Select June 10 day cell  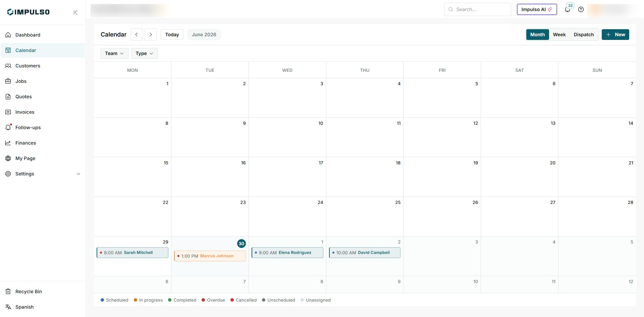[x=287, y=137]
